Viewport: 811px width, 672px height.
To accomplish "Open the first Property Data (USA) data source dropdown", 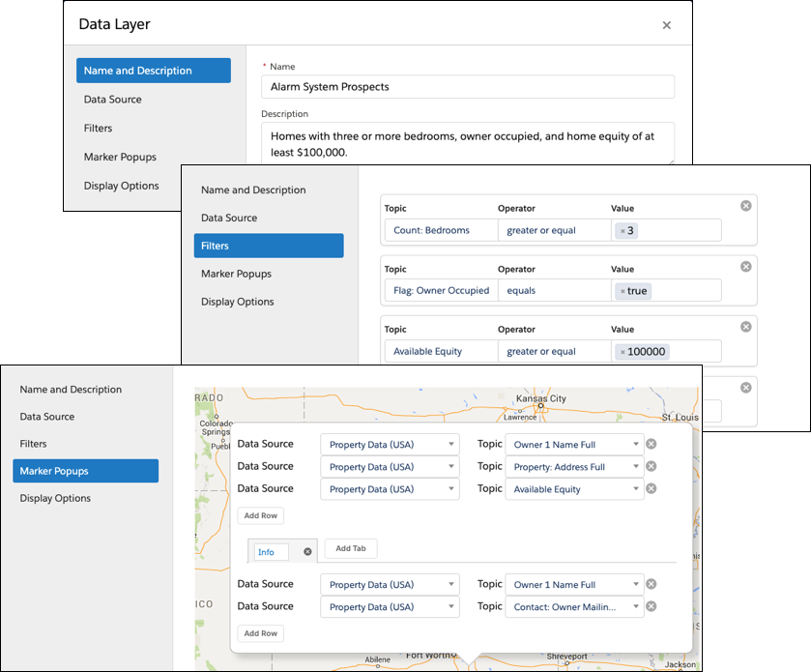I will click(390, 444).
